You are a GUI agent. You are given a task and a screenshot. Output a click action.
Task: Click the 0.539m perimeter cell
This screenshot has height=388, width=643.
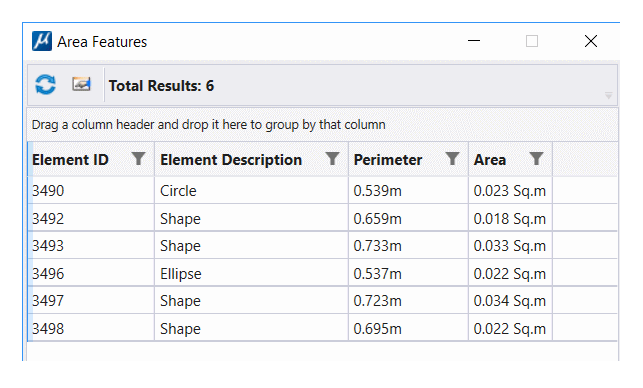[x=408, y=190]
